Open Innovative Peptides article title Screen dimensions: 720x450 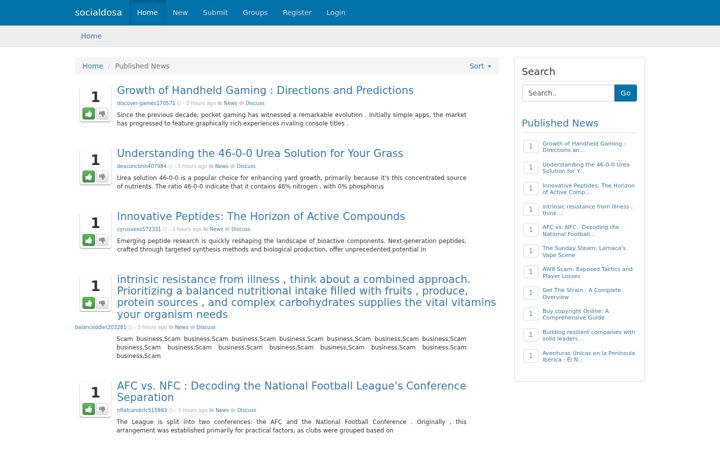[x=261, y=216]
